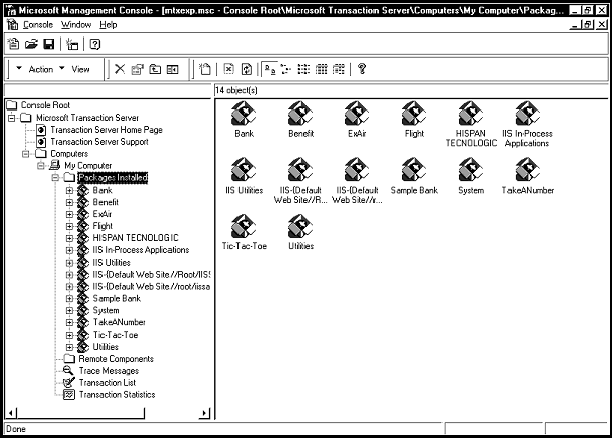
Task: Expand the Sample Bank tree node
Action: pyautogui.click(x=70, y=298)
